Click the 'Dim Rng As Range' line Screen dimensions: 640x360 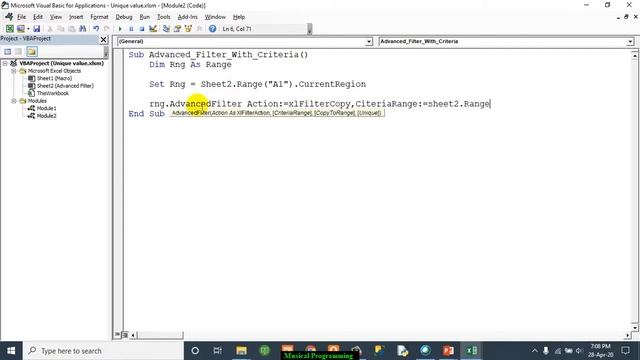click(x=190, y=64)
